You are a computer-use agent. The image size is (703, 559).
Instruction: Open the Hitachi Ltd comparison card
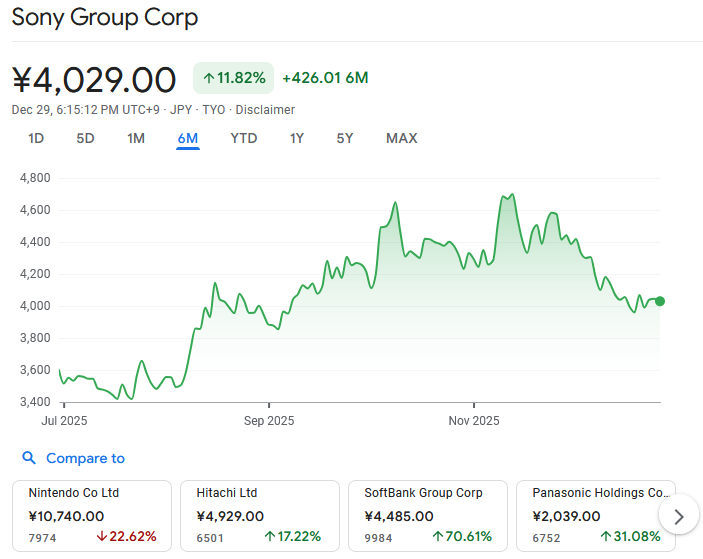pos(260,516)
